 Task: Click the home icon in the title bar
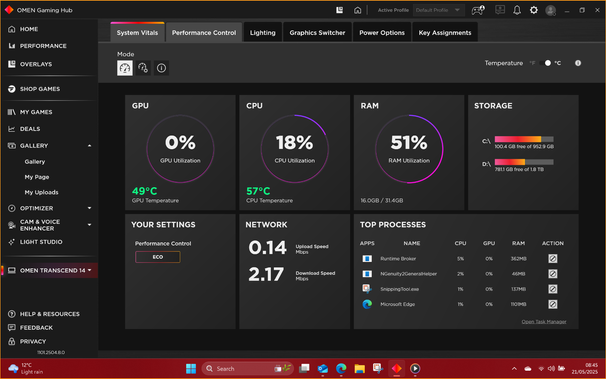[357, 10]
